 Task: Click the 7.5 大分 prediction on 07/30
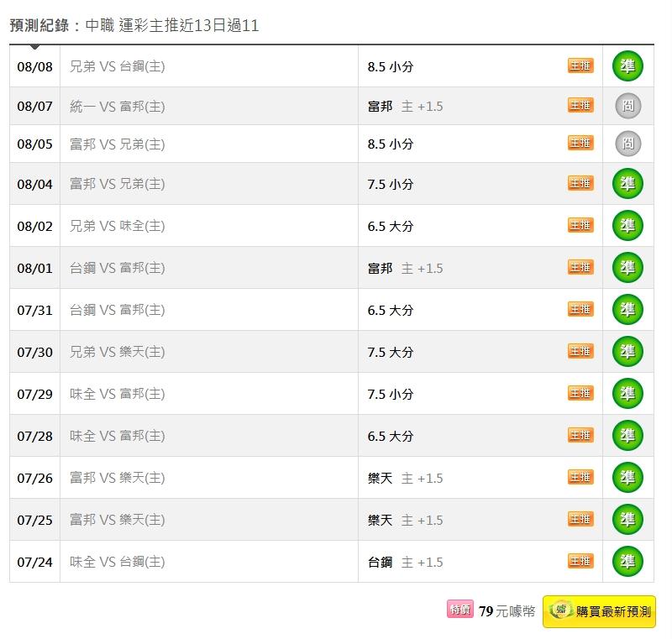pyautogui.click(x=391, y=352)
